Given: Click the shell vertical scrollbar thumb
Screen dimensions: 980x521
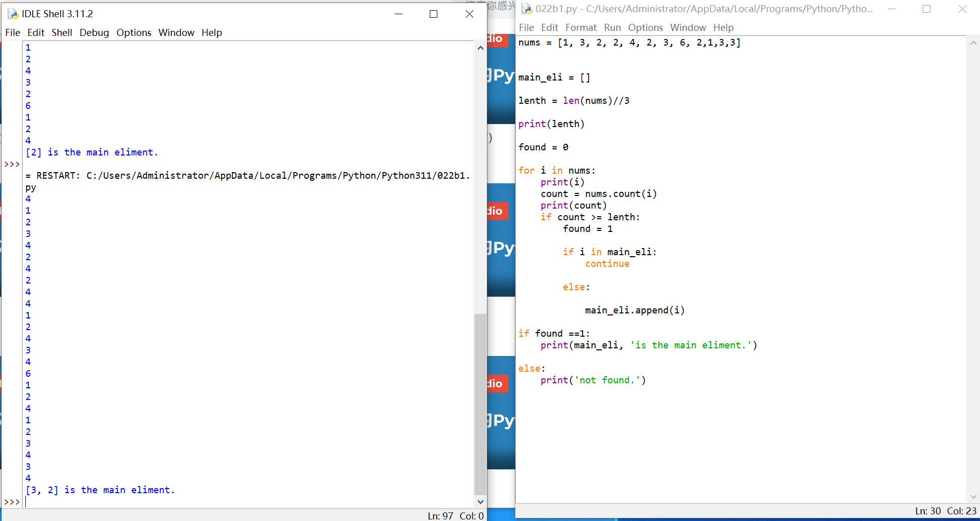Looking at the screenshot, I should [x=480, y=404].
